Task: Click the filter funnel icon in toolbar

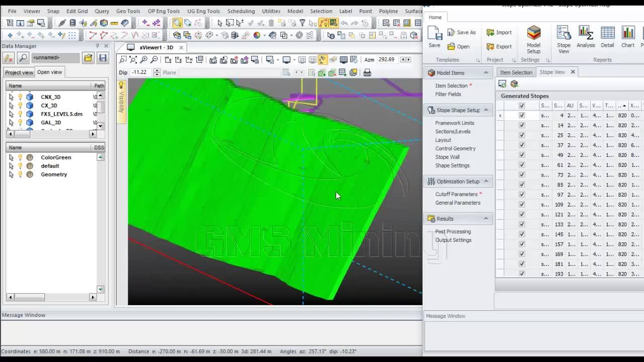Action: point(302,23)
